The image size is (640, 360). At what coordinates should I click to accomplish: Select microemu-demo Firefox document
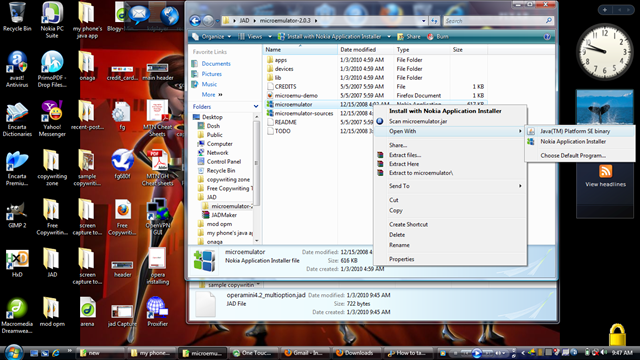(x=376, y=96)
